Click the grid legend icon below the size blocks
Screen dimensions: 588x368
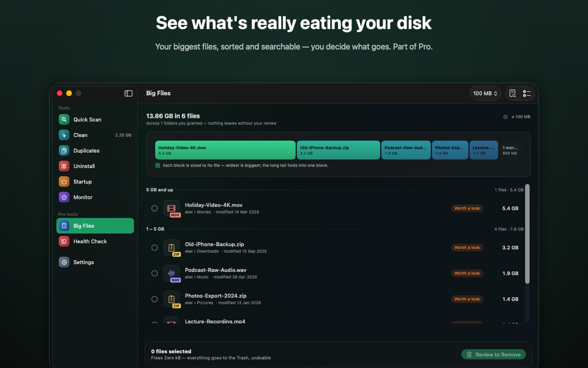pos(158,166)
